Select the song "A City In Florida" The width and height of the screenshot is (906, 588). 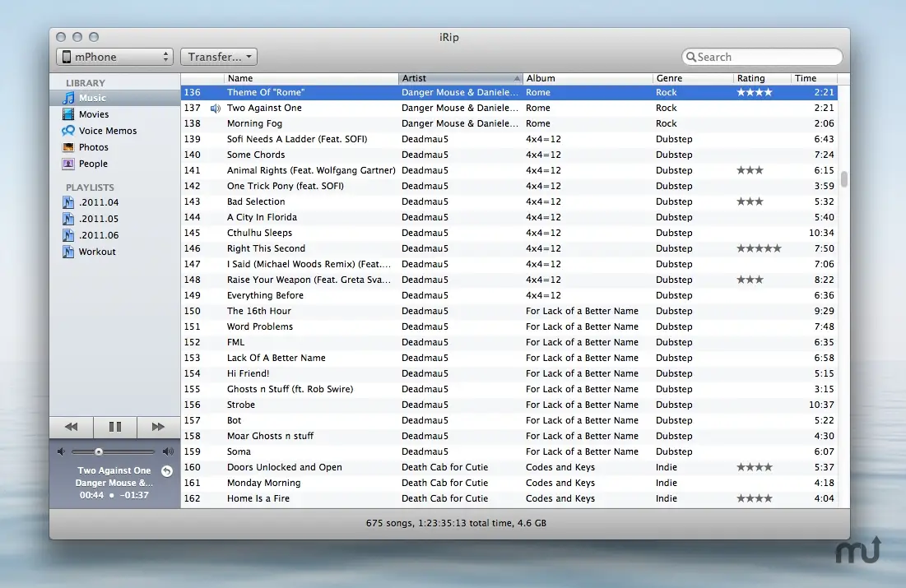[x=509, y=217]
